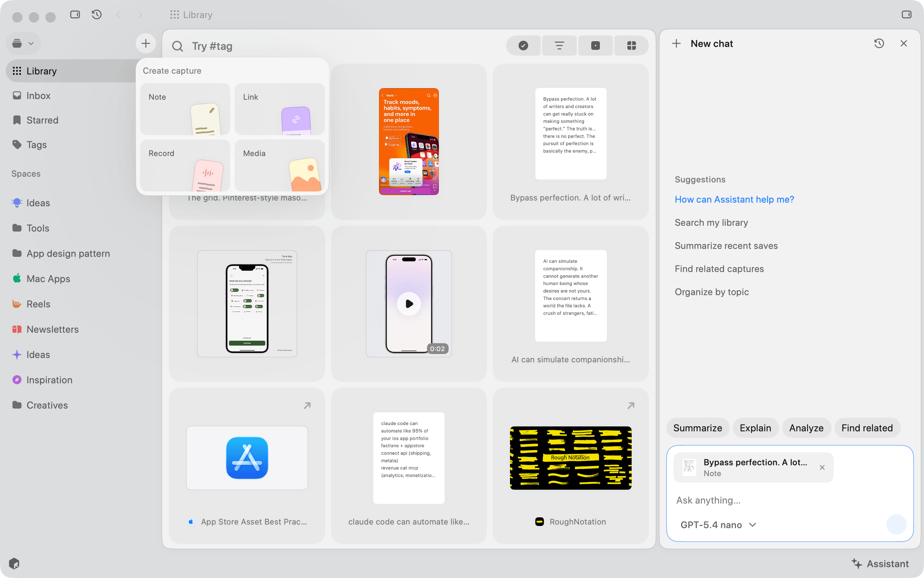
Task: Toggle the Assistant button at bottom right
Action: (x=880, y=564)
